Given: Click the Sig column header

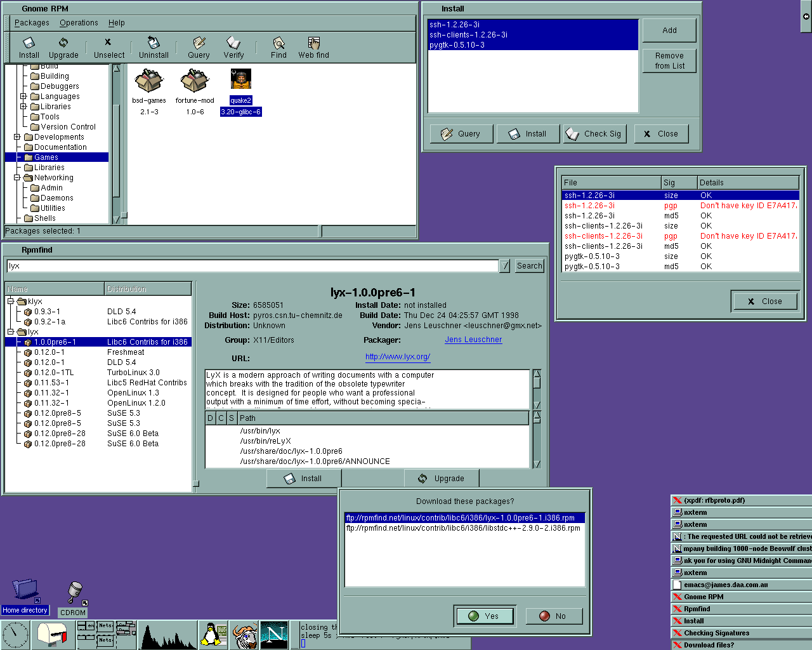Looking at the screenshot, I should pos(679,183).
